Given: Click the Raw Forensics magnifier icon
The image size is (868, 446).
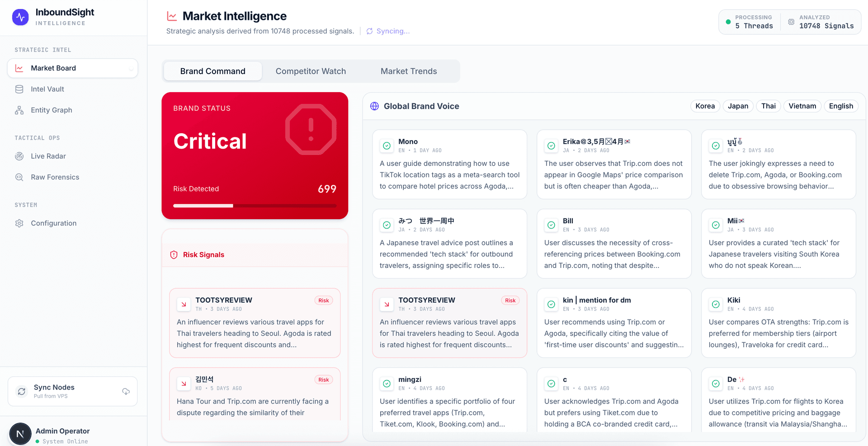Looking at the screenshot, I should click(19, 177).
